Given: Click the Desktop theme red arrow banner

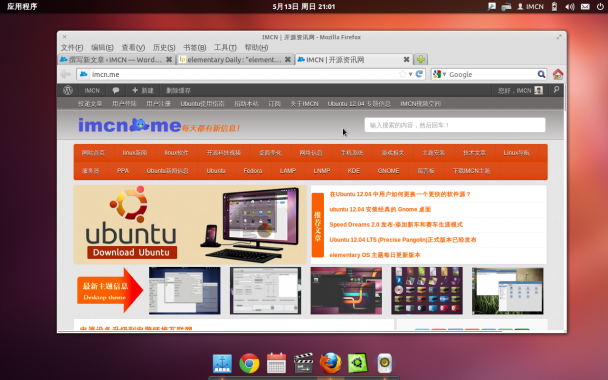Looking at the screenshot, I should pos(110,290).
